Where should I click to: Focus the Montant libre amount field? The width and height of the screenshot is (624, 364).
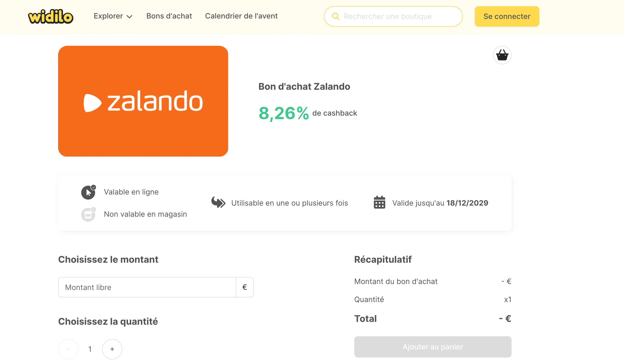[x=147, y=287]
